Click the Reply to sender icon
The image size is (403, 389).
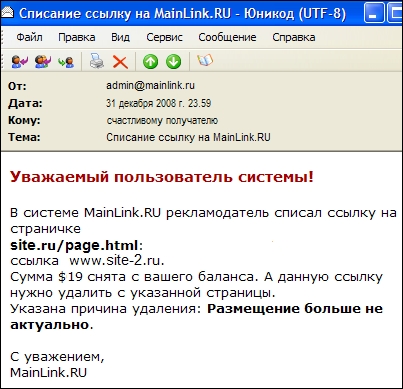pyautogui.click(x=19, y=62)
